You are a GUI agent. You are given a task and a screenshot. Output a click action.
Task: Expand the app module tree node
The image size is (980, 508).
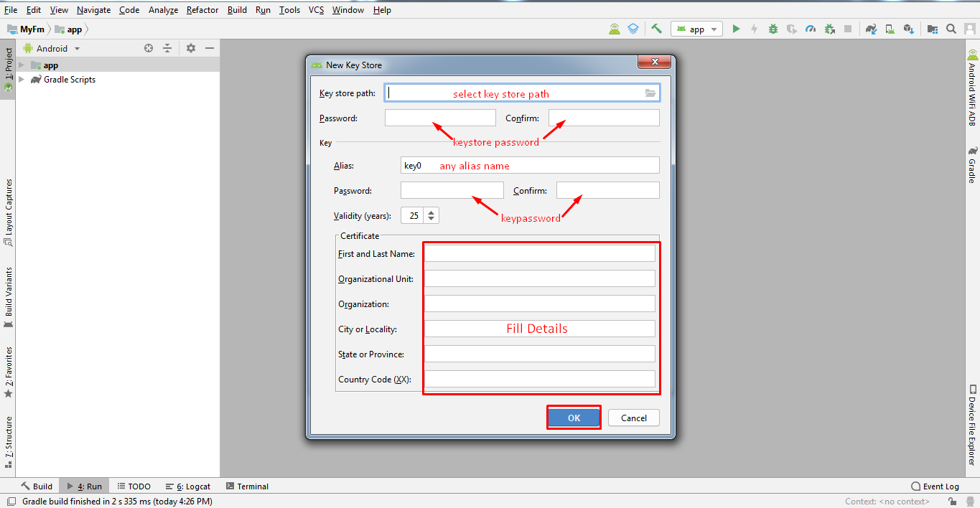22,65
